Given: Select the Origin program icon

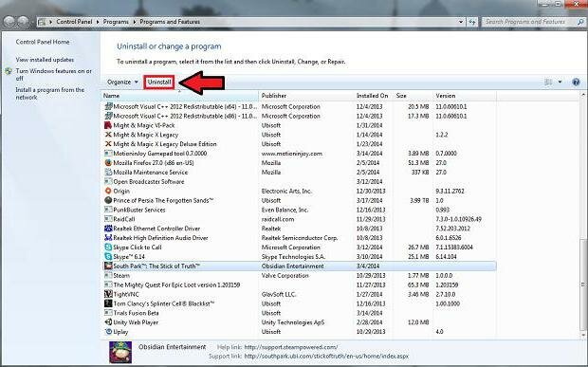Looking at the screenshot, I should [x=108, y=191].
